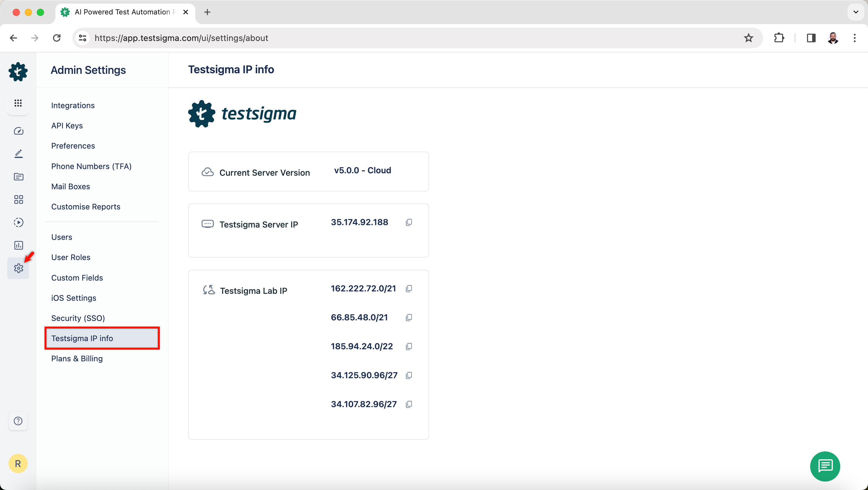Go to Users settings

point(62,237)
